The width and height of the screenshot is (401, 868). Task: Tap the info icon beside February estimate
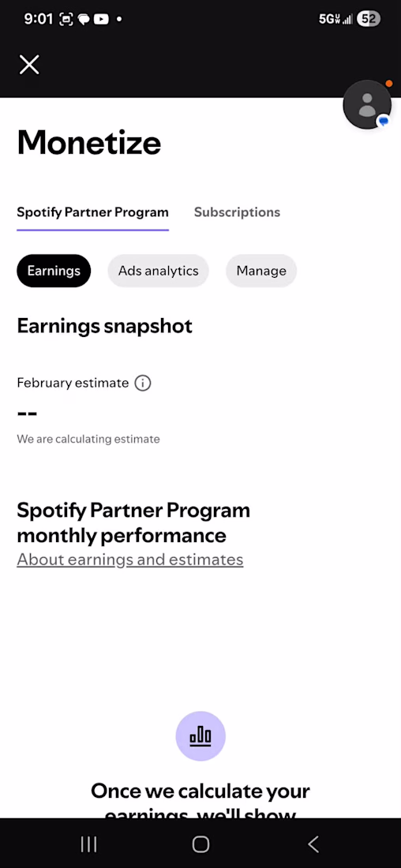coord(143,383)
